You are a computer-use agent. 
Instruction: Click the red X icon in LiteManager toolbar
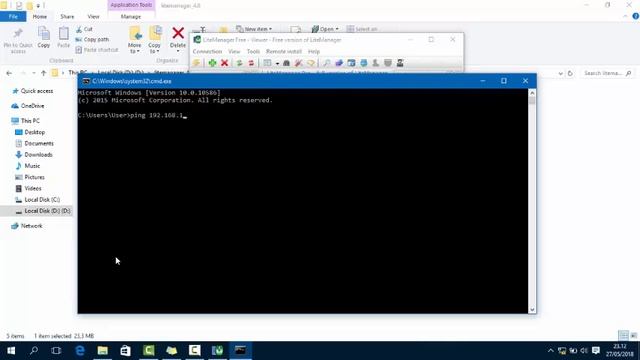(x=224, y=63)
